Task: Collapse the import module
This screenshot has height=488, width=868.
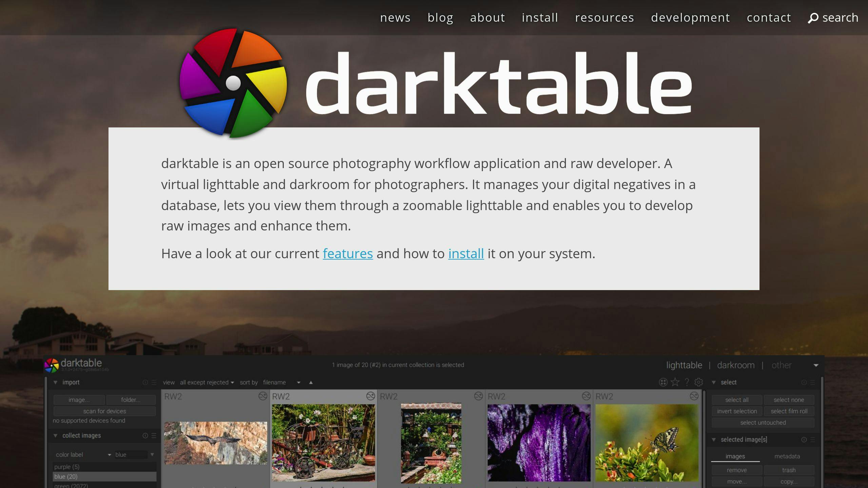Action: [x=55, y=382]
